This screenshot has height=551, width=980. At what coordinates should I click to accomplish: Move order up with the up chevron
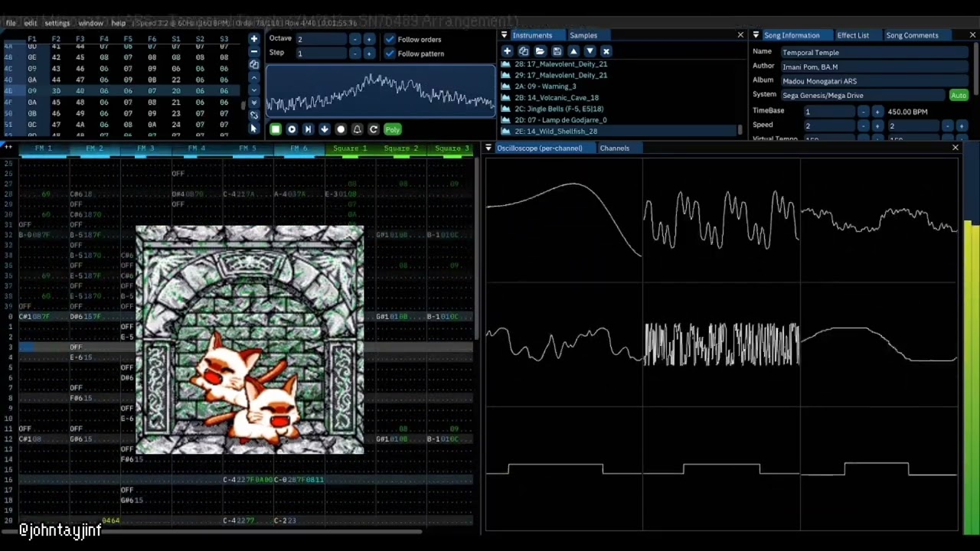click(x=254, y=77)
